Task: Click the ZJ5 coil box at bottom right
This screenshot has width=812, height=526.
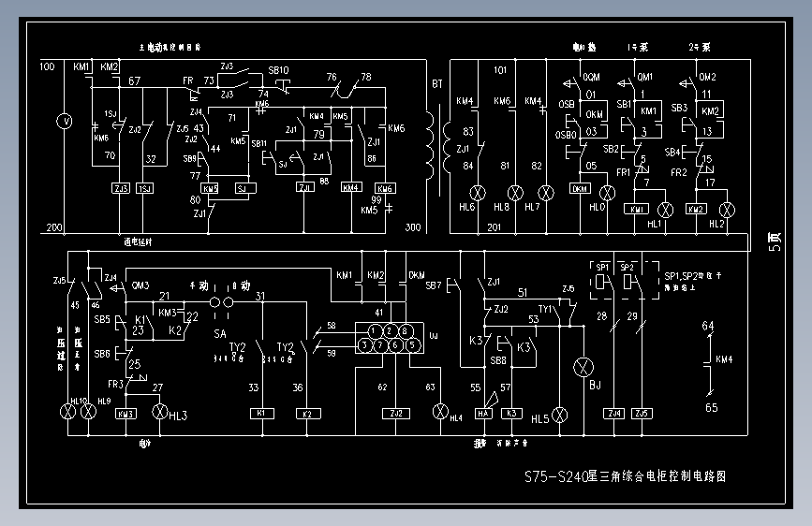Action: (642, 414)
